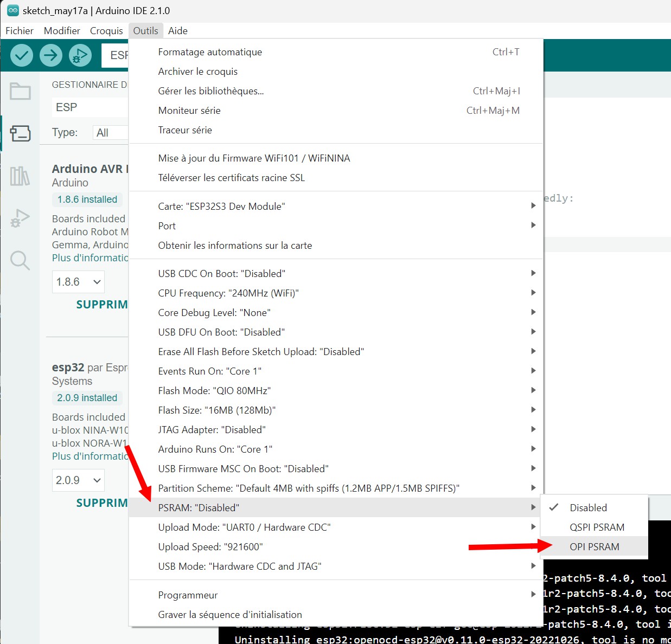Screen dimensions: 671x644
Task: Expand Core Debug Level submenu
Action: click(336, 313)
